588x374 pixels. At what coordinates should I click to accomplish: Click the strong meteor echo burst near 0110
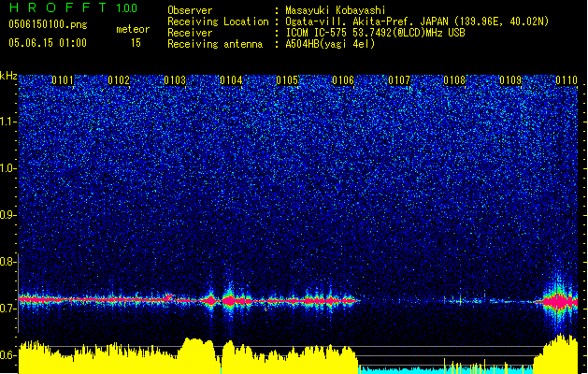[559, 301]
